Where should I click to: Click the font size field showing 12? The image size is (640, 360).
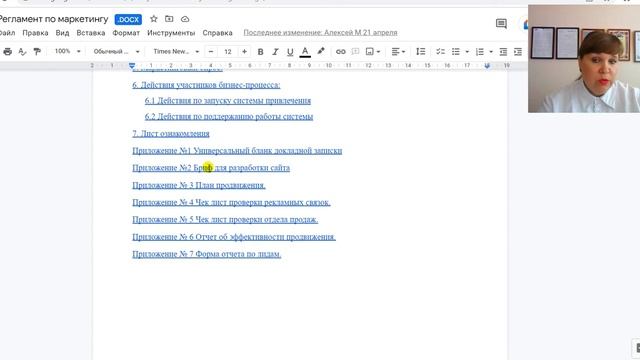(228, 51)
